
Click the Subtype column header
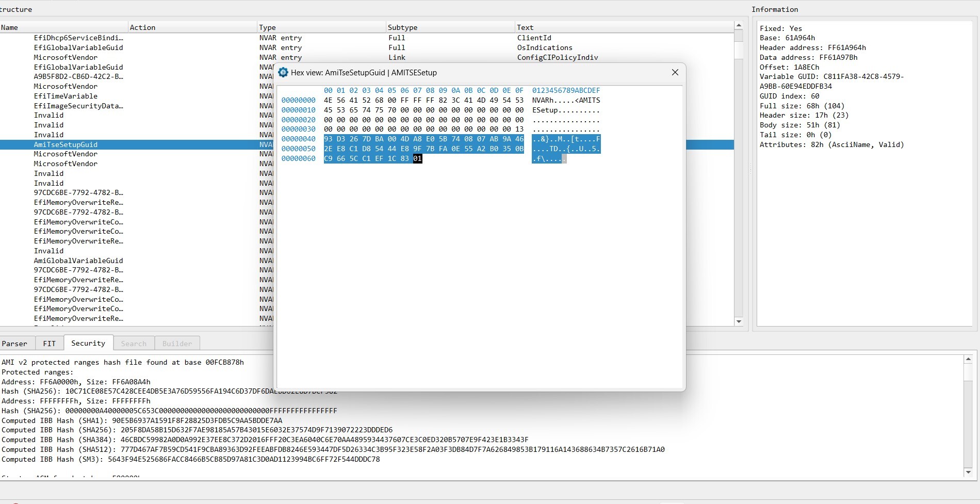tap(403, 27)
